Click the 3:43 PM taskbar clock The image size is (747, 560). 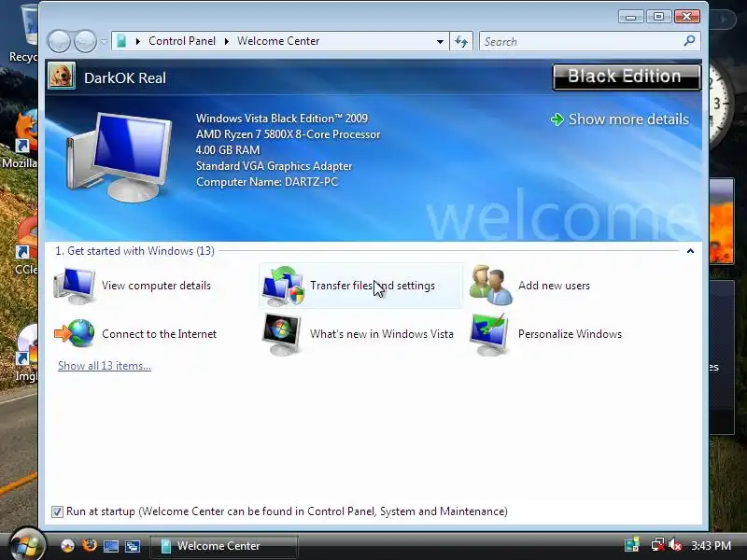(x=712, y=545)
